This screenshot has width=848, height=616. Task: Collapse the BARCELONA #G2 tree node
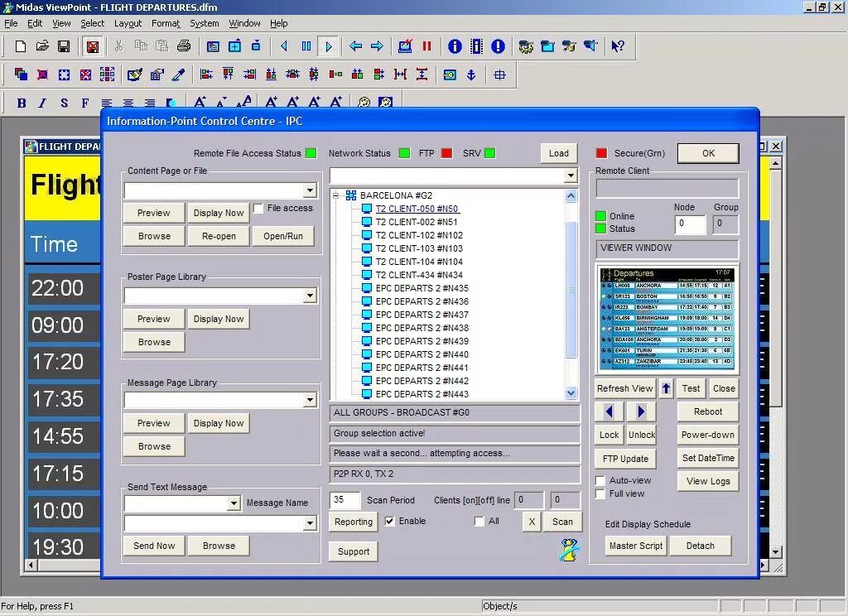pyautogui.click(x=336, y=195)
